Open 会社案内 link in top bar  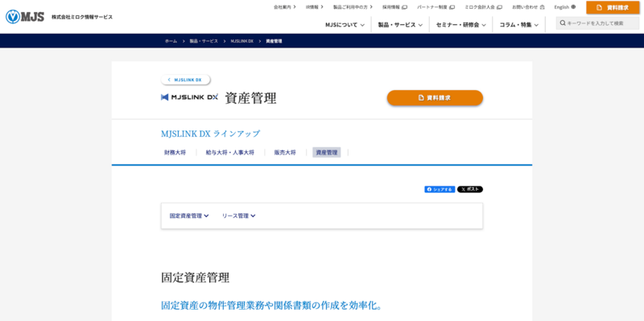coord(285,7)
